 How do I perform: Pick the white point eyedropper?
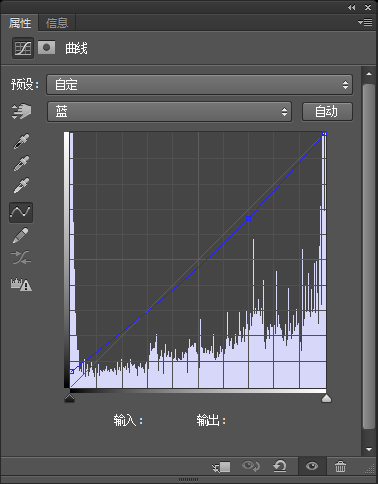pos(21,185)
